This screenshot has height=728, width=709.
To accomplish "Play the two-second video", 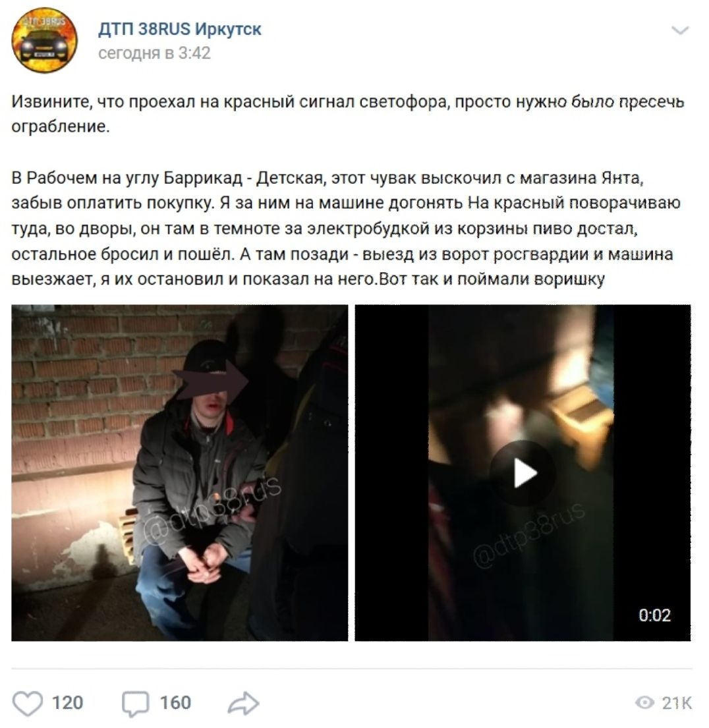I will [523, 473].
